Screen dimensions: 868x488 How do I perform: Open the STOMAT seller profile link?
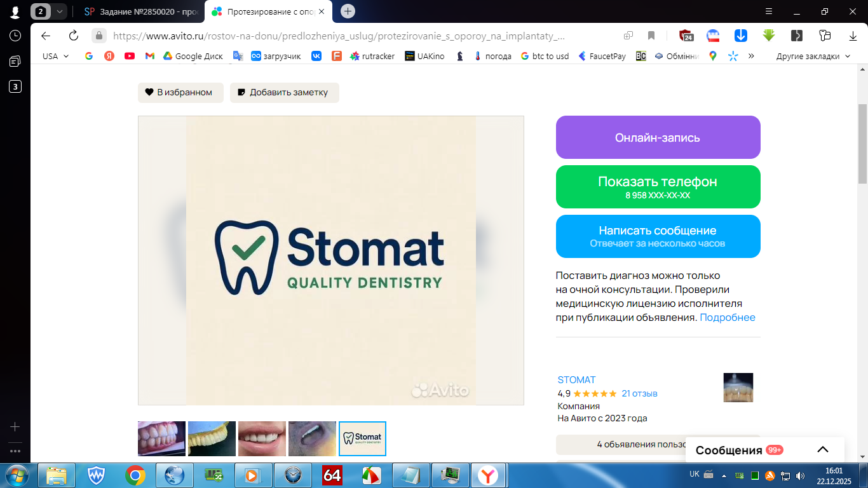(x=576, y=379)
